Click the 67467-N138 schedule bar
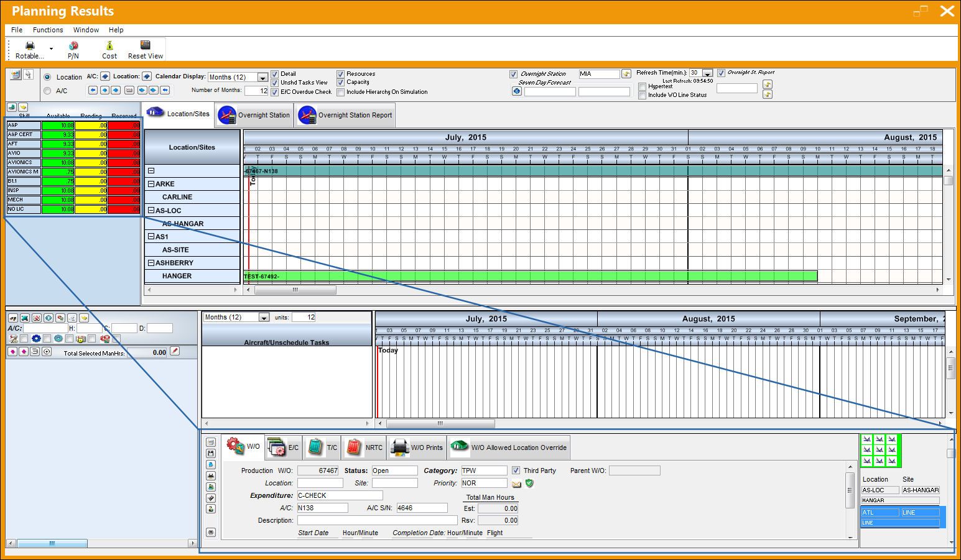This screenshot has height=560, width=961. (593, 171)
